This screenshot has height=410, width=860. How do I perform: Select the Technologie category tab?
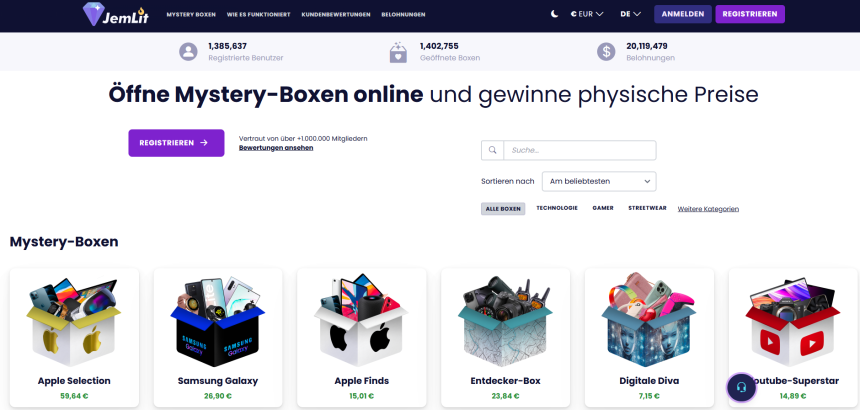click(557, 208)
